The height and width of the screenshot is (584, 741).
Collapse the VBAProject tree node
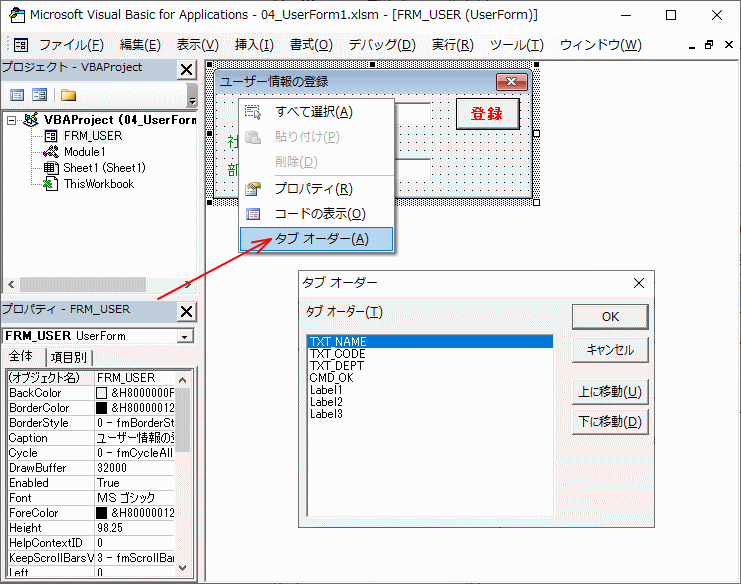[x=11, y=120]
